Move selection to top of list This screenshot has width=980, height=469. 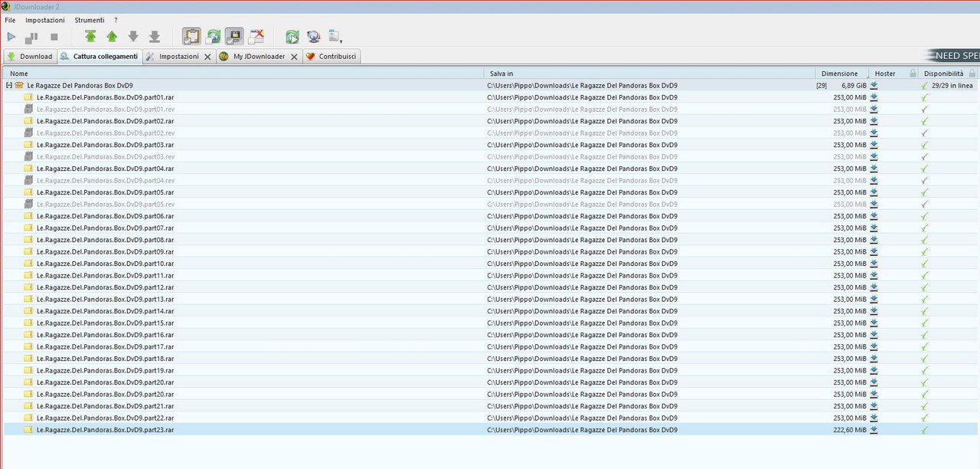pyautogui.click(x=90, y=37)
